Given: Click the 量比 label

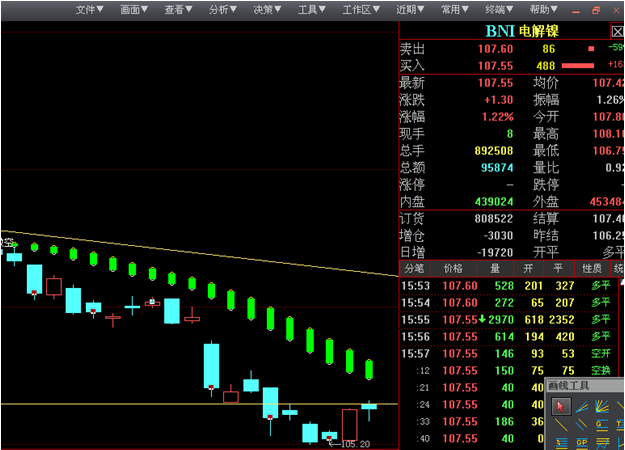Looking at the screenshot, I should [546, 168].
